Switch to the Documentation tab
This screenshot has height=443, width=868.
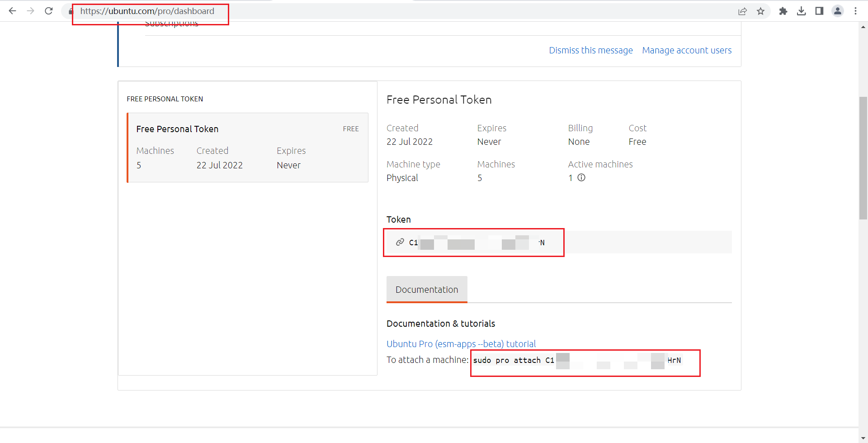[x=427, y=290]
